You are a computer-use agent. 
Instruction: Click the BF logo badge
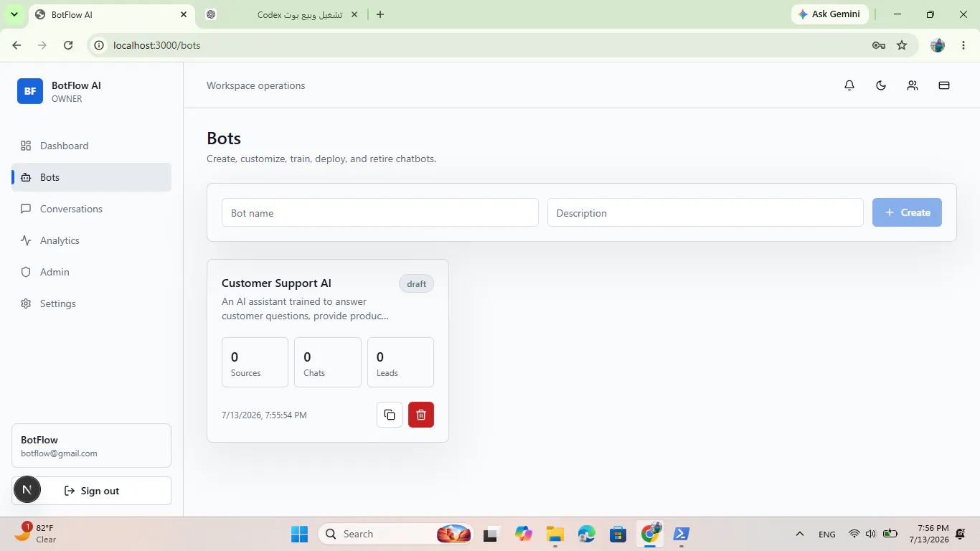coord(30,91)
